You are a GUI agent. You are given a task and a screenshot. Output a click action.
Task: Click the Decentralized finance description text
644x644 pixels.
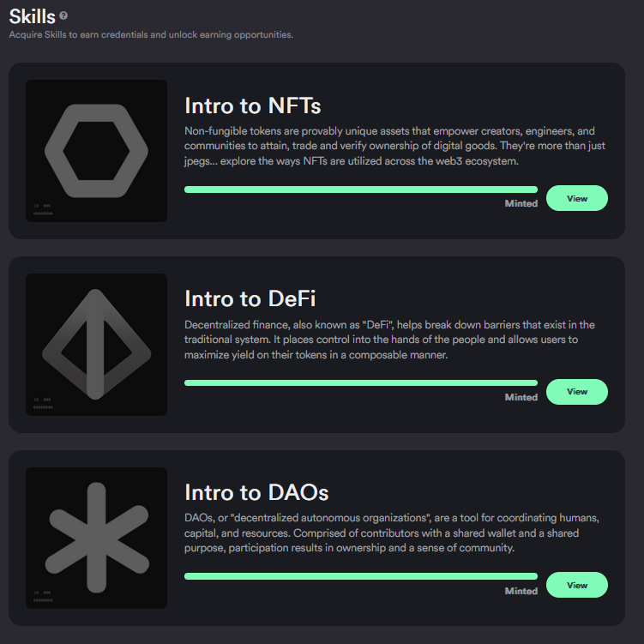[x=389, y=340]
